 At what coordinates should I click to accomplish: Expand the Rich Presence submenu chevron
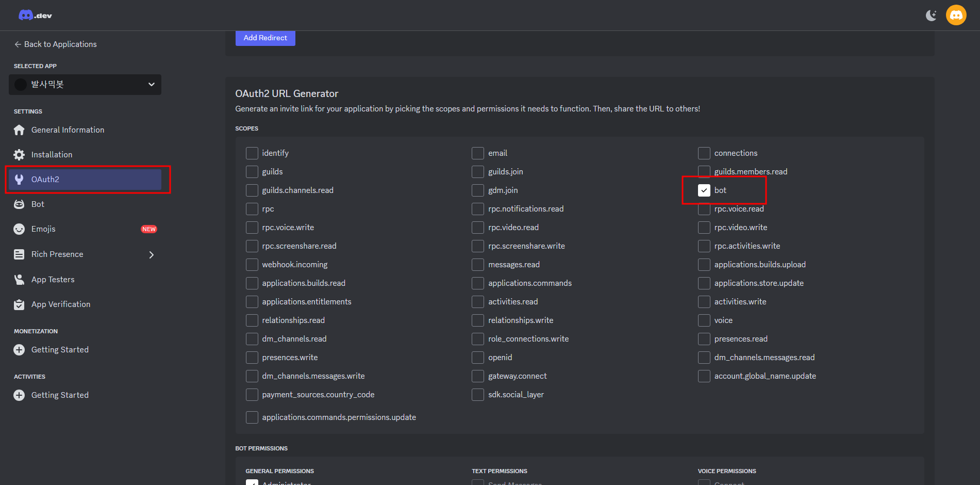click(x=151, y=254)
